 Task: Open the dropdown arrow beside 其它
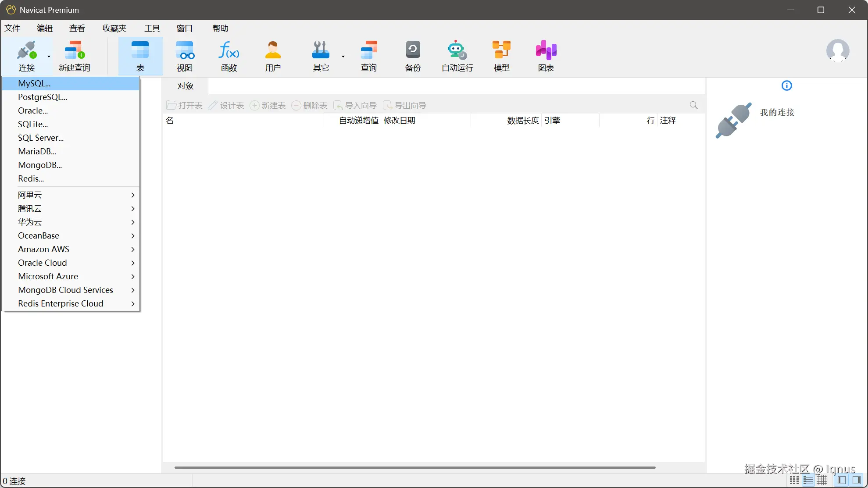pos(343,56)
